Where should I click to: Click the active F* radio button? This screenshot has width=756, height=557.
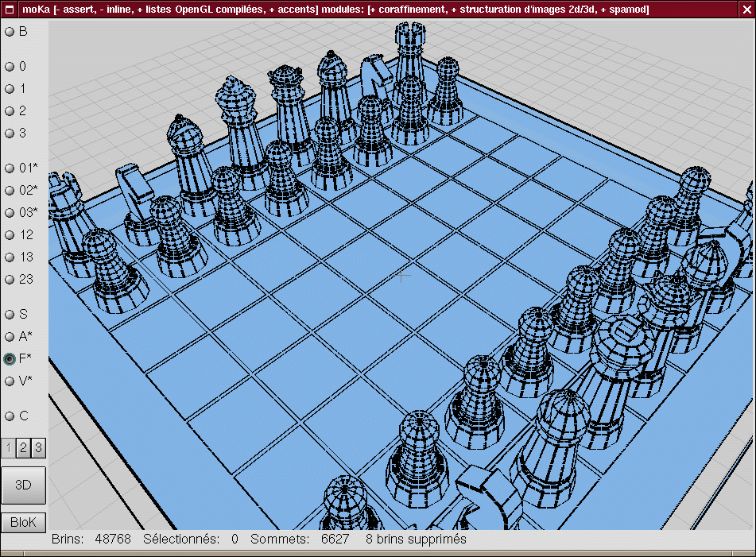[x=10, y=359]
